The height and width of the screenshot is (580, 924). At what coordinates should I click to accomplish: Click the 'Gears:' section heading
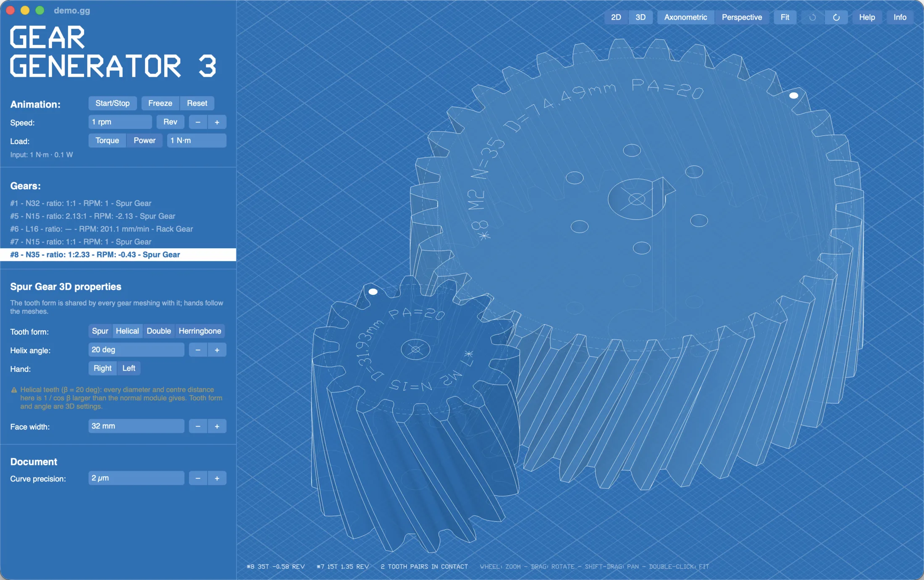pyautogui.click(x=25, y=186)
